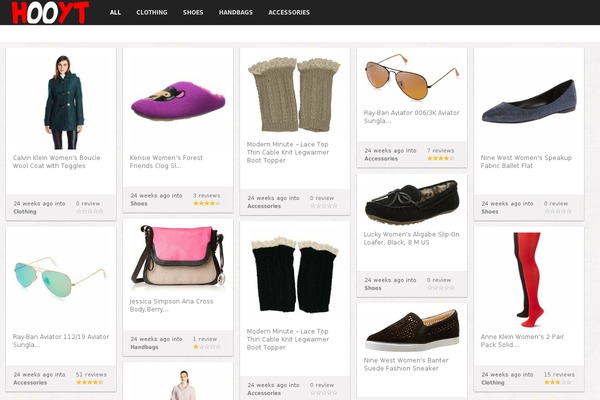Click one-star rating under Jessica Simpson bag
Image resolution: width=600 pixels, height=400 pixels.
coord(207,347)
